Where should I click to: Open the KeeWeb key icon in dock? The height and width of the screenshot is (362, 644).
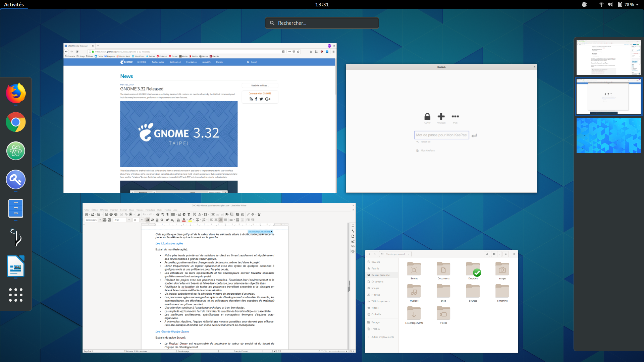coord(16,180)
